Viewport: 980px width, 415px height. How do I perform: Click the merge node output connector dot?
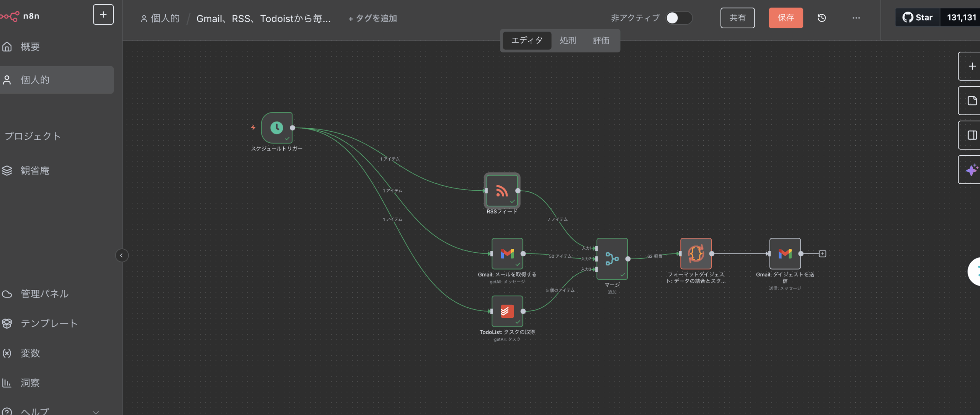(628, 259)
